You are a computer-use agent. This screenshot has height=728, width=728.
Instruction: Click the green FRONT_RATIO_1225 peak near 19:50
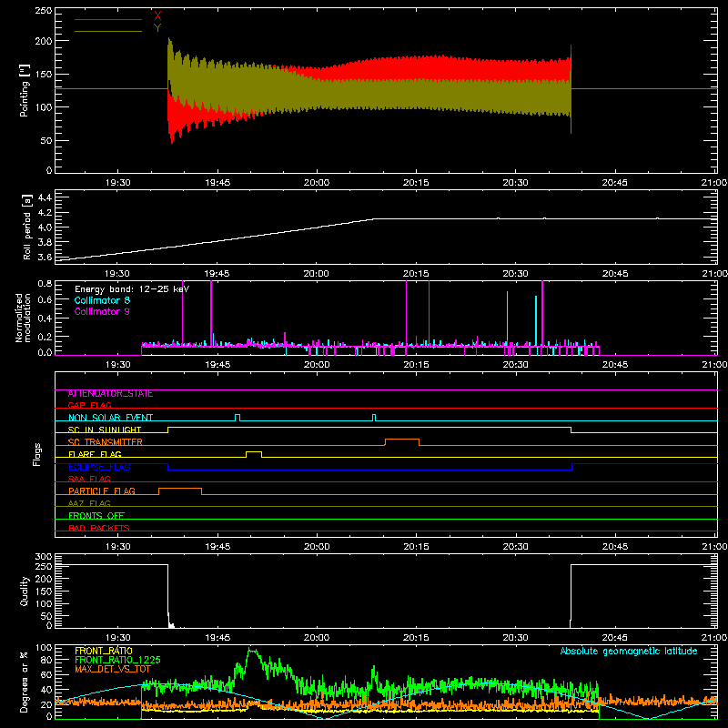[252, 651]
